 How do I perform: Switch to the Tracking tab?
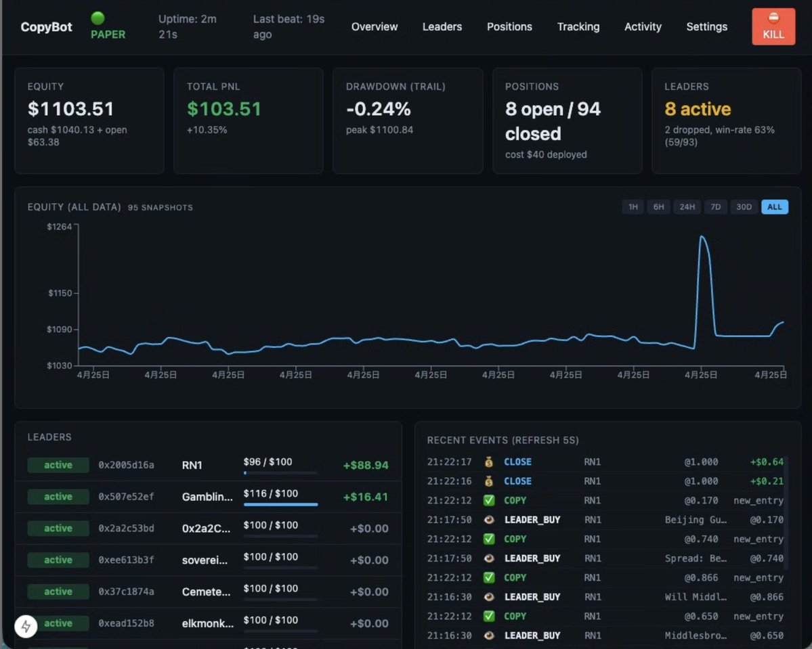pos(578,26)
